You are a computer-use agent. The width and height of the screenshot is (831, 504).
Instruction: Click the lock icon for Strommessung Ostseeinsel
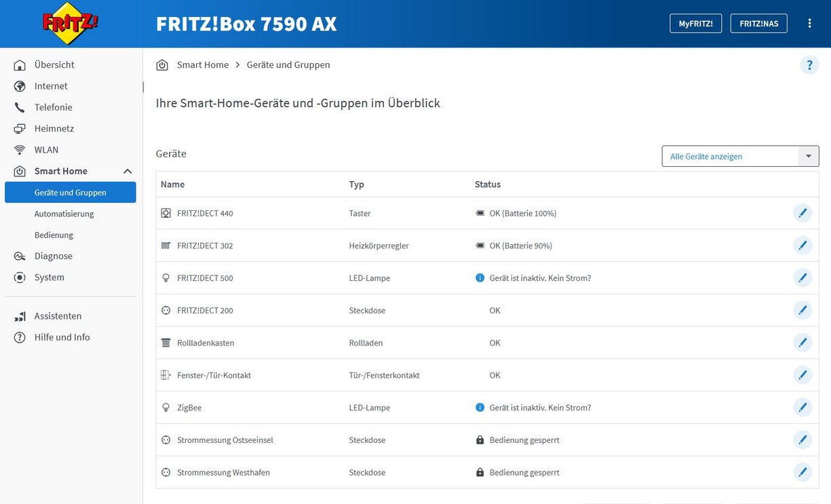tap(480, 440)
